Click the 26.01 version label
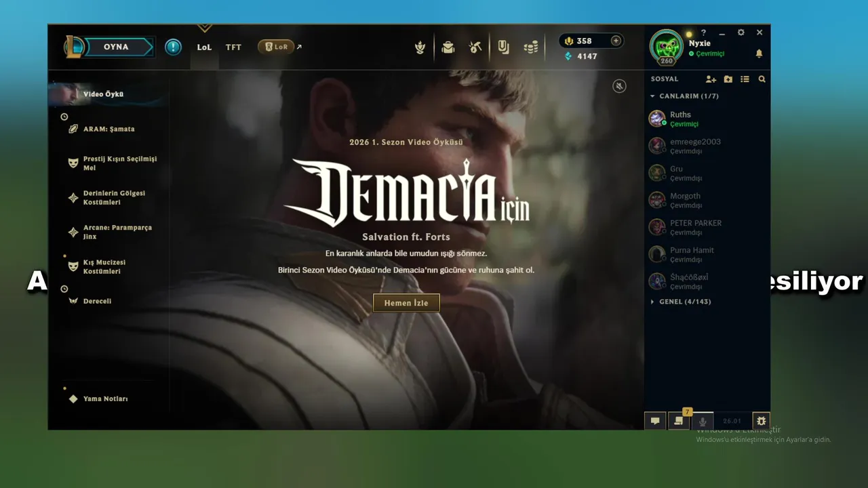The height and width of the screenshot is (488, 868). click(x=732, y=422)
